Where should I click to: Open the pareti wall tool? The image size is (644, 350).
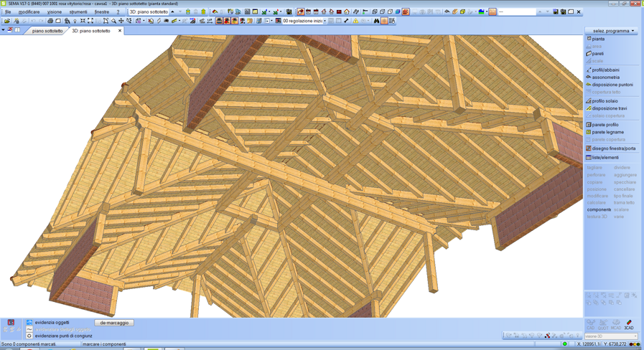[x=597, y=54]
